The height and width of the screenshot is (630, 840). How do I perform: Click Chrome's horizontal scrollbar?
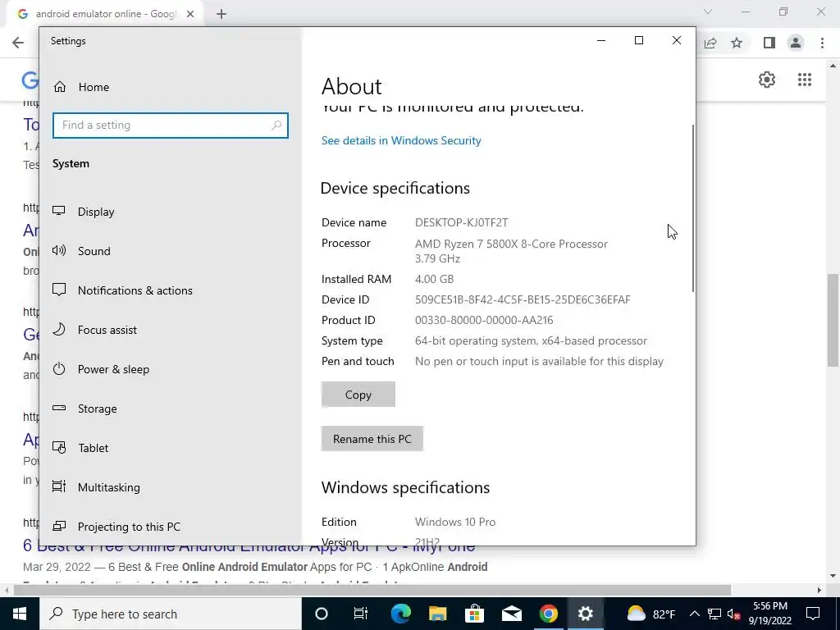372,590
